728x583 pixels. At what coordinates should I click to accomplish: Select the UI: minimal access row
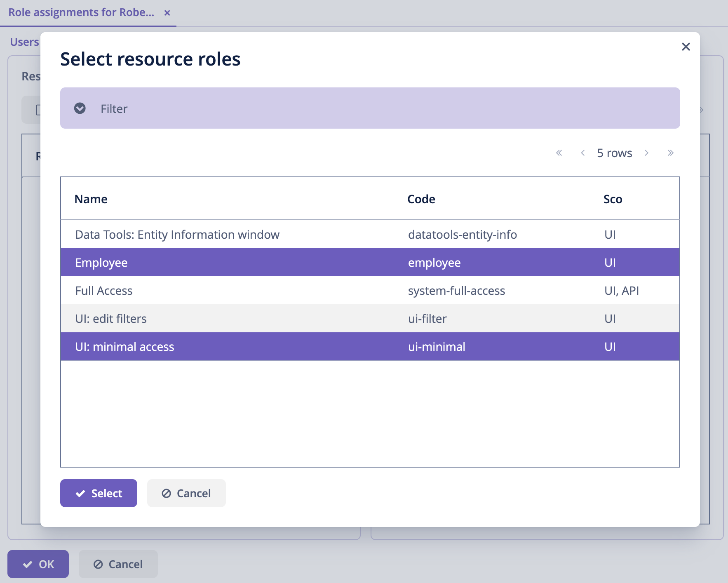370,347
